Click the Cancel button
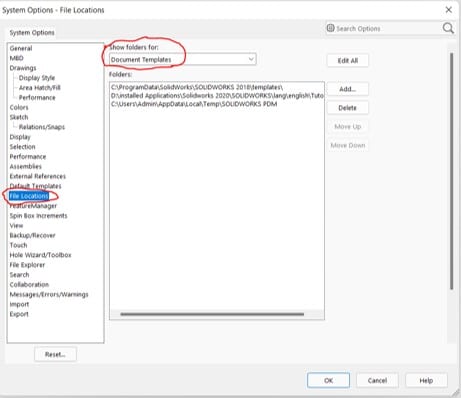Screen dimensions: 461x398 coord(377,380)
